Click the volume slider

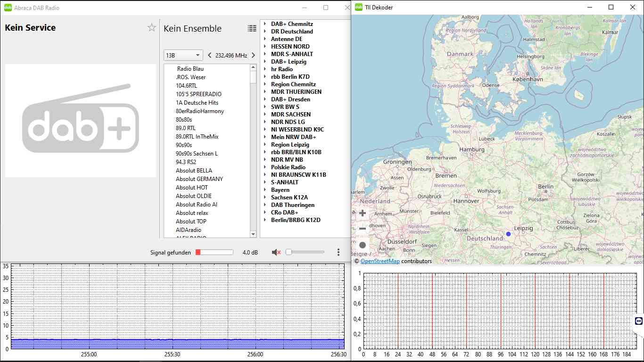[x=305, y=253]
